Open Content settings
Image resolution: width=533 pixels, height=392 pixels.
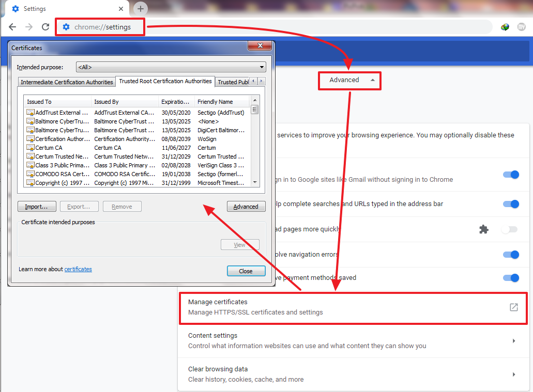(353, 341)
